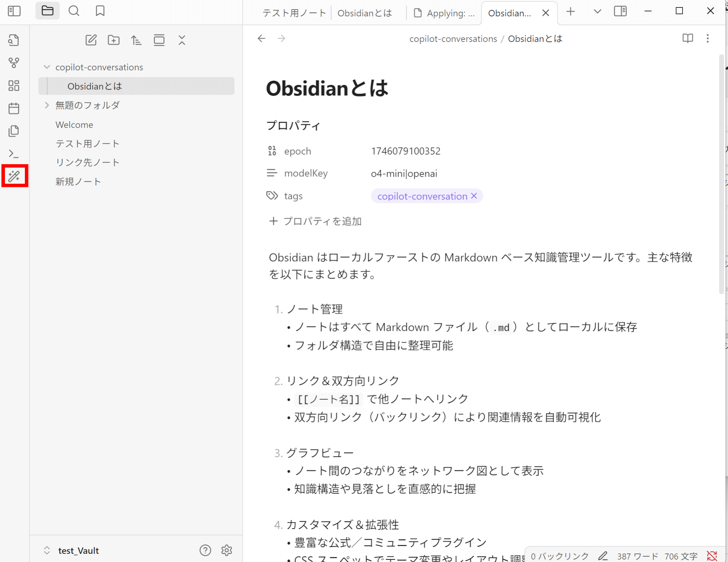Collapse the left sidebar panel

(x=14, y=11)
